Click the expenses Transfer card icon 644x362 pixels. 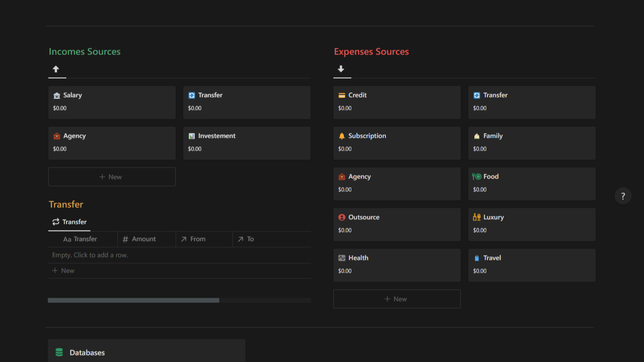[x=477, y=96]
